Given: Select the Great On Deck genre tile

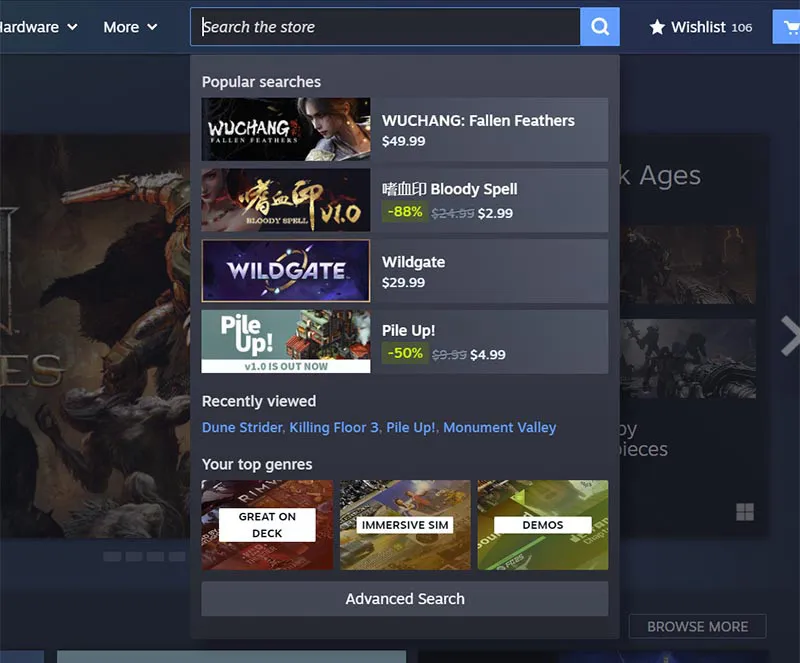Looking at the screenshot, I should [267, 525].
